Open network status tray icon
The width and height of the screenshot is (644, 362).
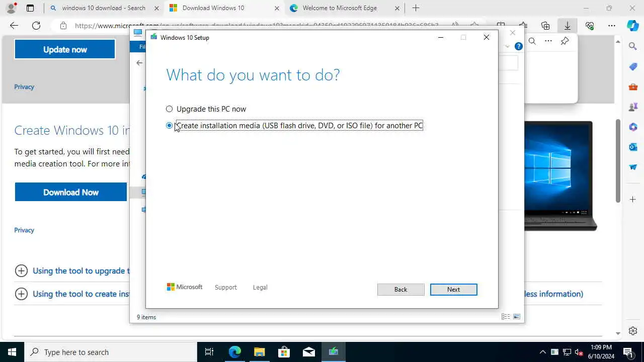567,352
